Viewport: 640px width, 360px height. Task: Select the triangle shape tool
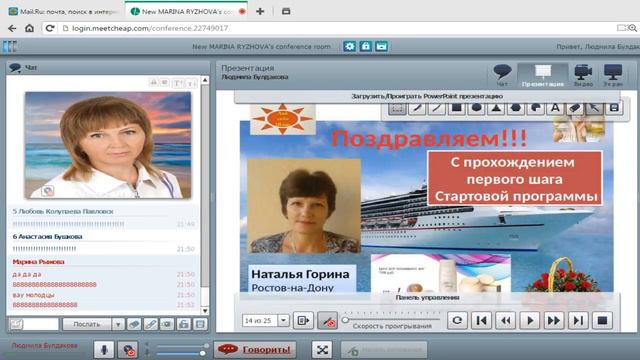coord(496,108)
